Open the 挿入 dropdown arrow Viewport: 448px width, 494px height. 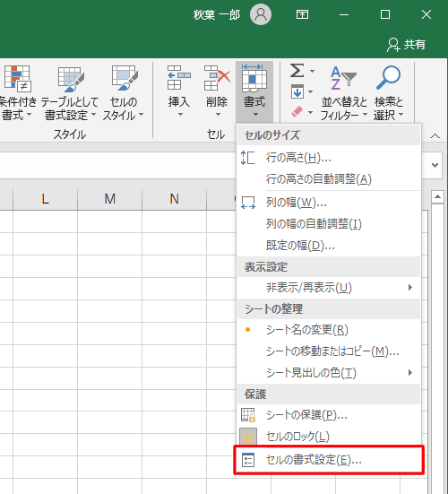pos(180,115)
